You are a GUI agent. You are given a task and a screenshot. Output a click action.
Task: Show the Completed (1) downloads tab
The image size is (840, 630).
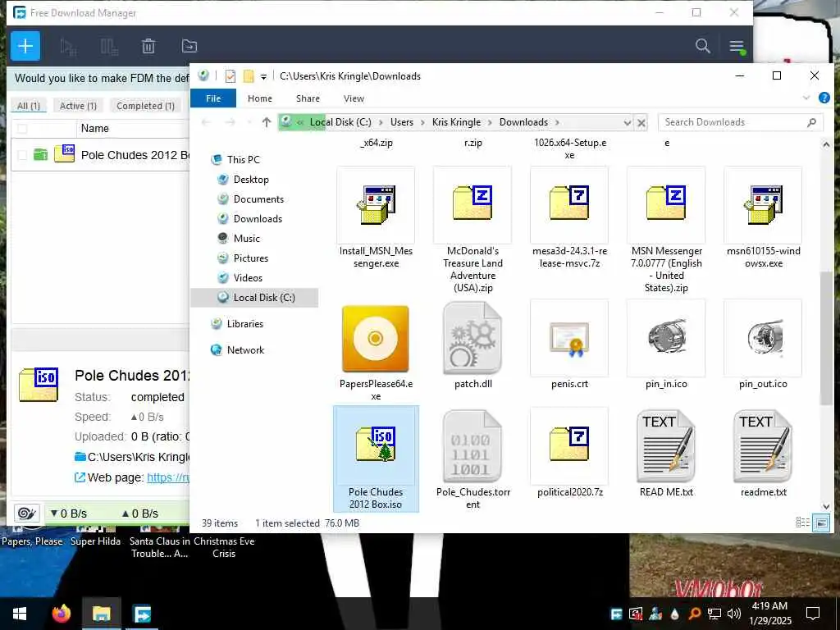pyautogui.click(x=146, y=106)
